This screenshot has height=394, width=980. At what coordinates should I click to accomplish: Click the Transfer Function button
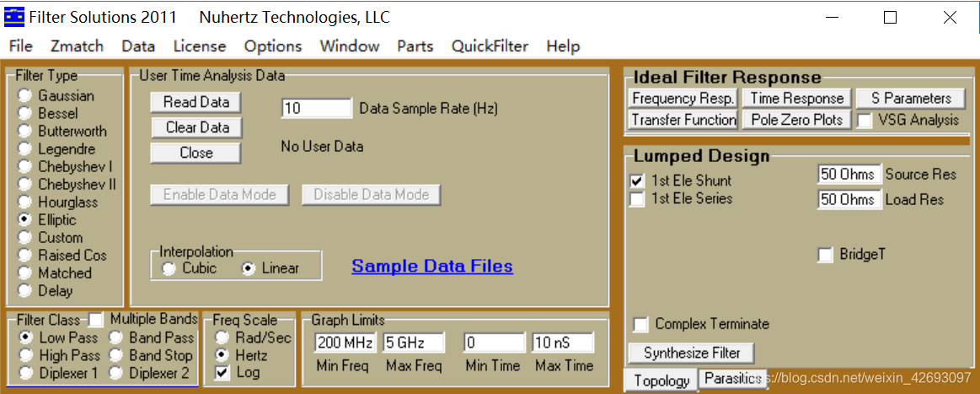(x=683, y=120)
